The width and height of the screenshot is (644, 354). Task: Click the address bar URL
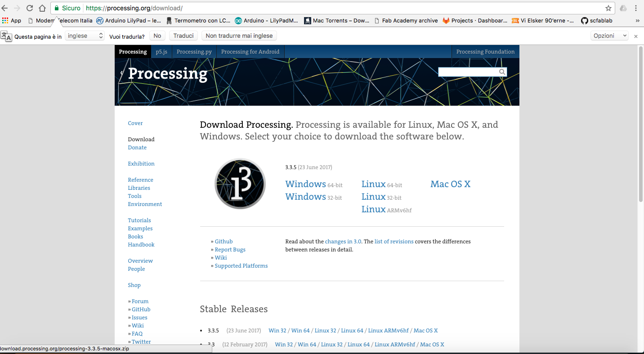click(x=134, y=8)
